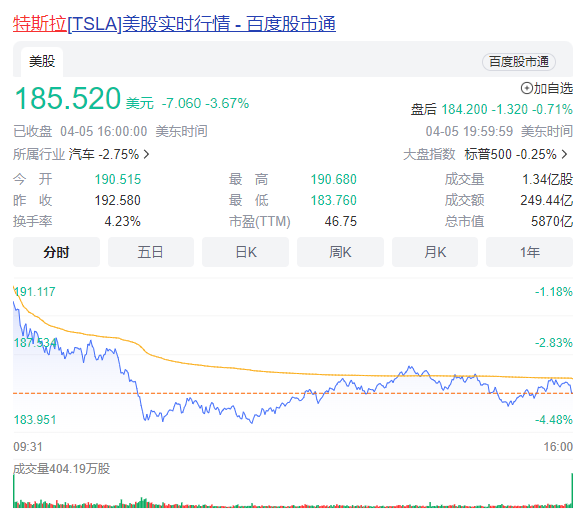This screenshot has height=519, width=586.
Task: Switch to the 分时 chart tab
Action: 56,252
